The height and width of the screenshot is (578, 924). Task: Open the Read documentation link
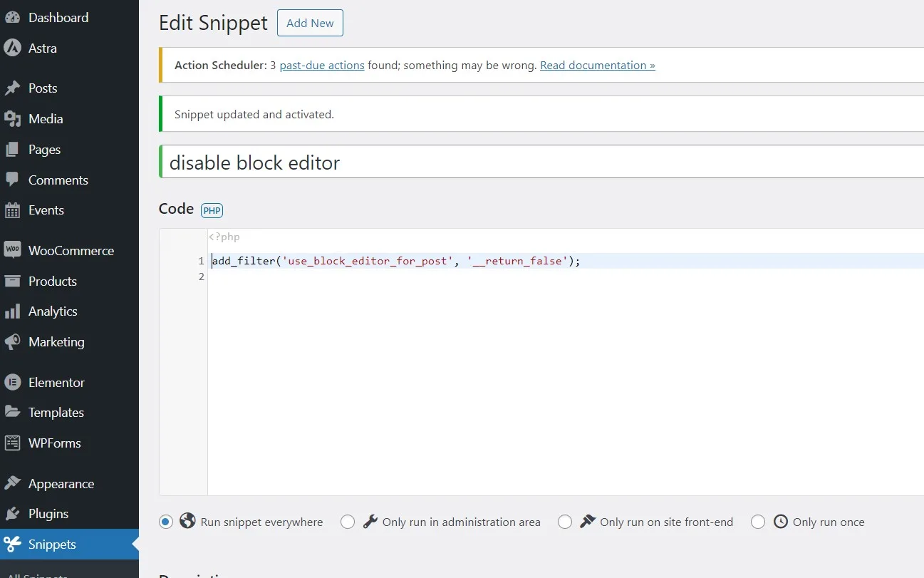coord(598,65)
